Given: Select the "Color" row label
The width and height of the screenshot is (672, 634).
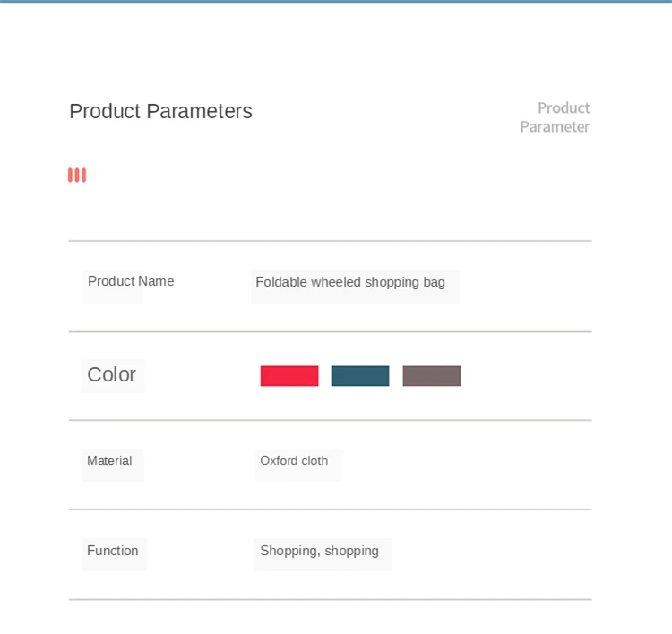Looking at the screenshot, I should click(111, 374).
